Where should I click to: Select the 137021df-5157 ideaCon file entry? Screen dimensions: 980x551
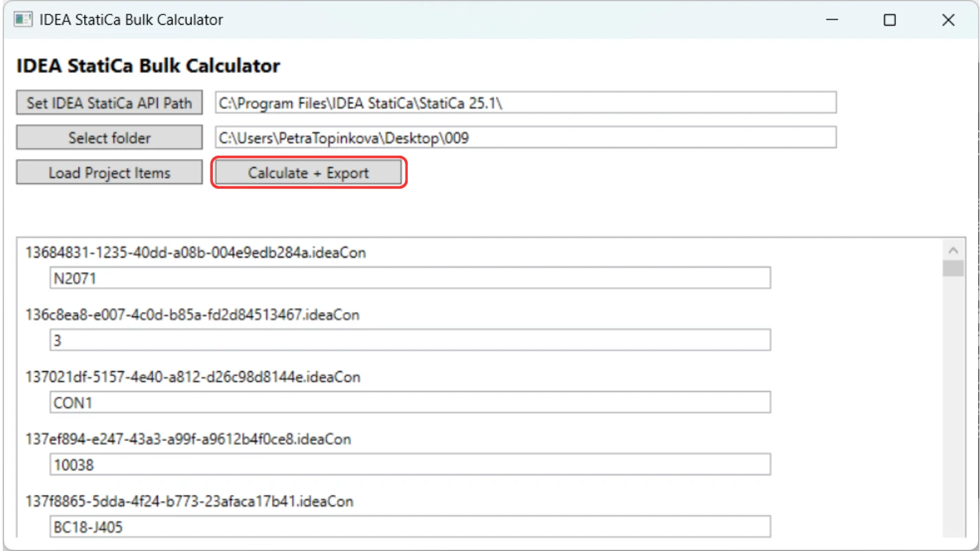[x=193, y=377]
